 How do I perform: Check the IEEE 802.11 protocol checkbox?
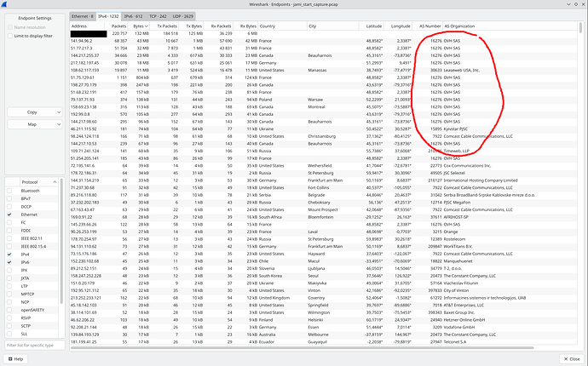click(x=9, y=238)
